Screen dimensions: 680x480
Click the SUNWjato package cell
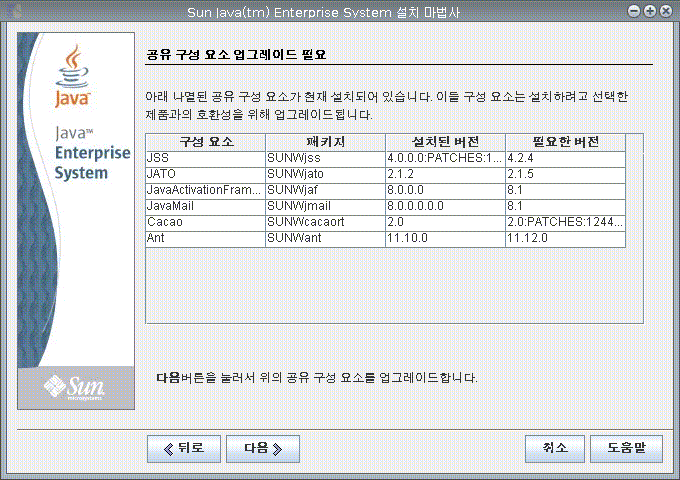coord(325,175)
